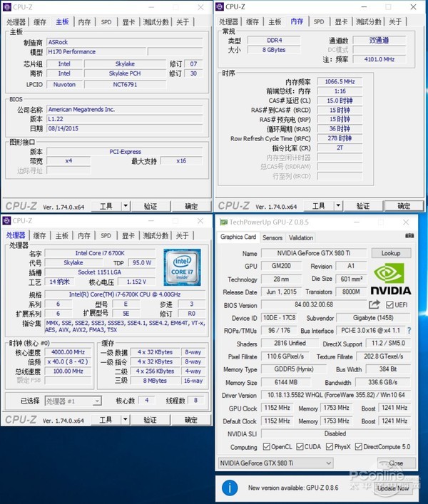This screenshot has height=504, width=428.
Task: Click the 通道数 value 双通道
Action: coord(379,40)
